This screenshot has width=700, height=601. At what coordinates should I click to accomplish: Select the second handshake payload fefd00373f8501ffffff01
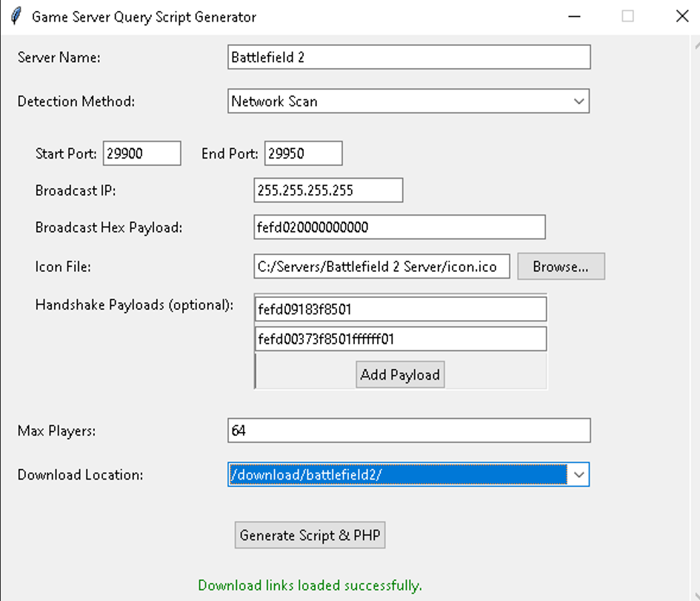pos(400,339)
